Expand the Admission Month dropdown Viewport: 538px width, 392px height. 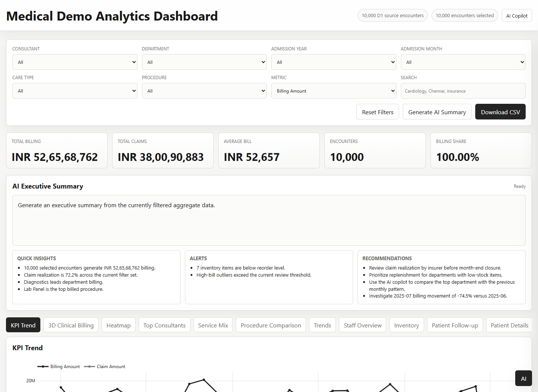(463, 62)
